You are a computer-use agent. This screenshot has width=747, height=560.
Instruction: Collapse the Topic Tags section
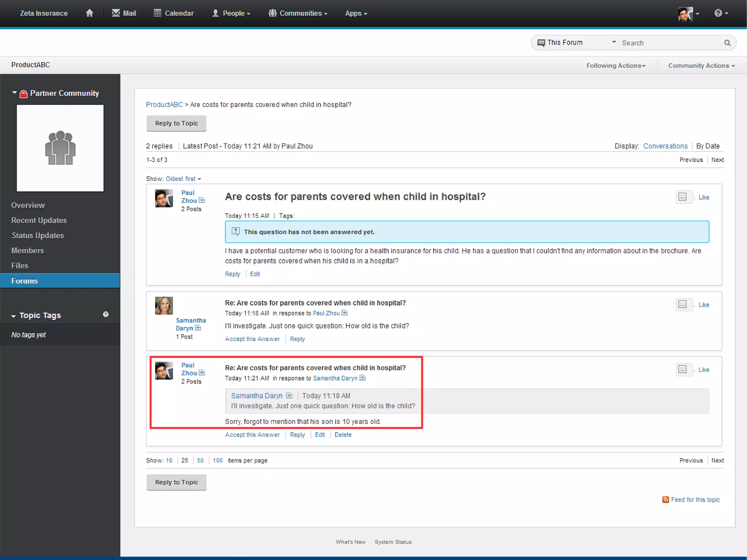[x=13, y=316]
